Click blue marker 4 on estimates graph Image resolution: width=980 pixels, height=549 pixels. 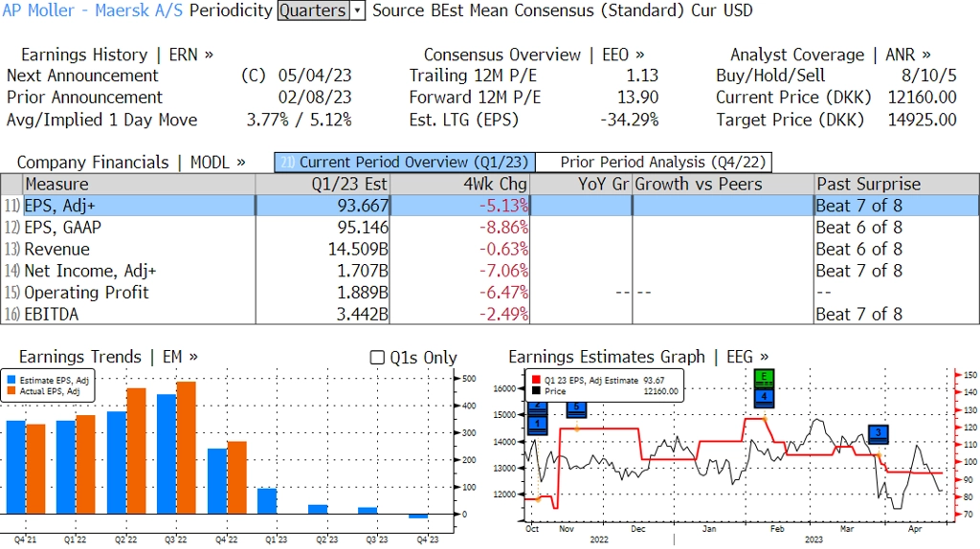pyautogui.click(x=764, y=397)
